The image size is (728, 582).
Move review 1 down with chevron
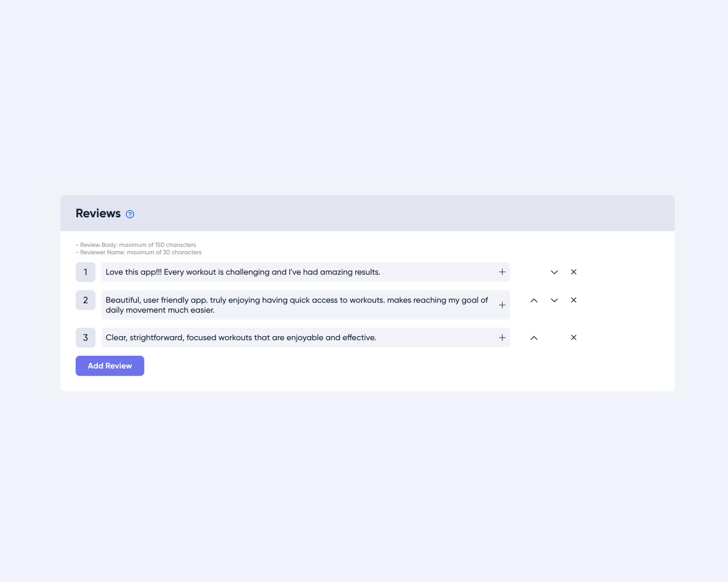554,272
